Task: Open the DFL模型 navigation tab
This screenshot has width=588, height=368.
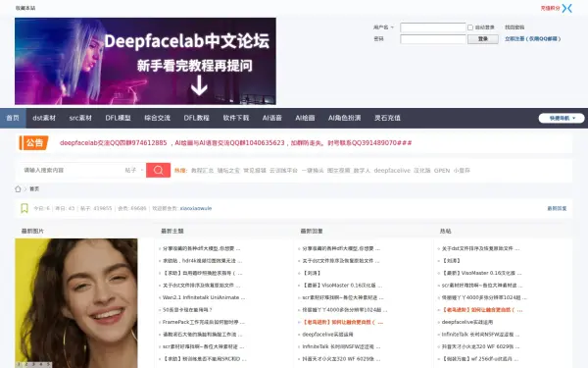Action: pyautogui.click(x=118, y=118)
